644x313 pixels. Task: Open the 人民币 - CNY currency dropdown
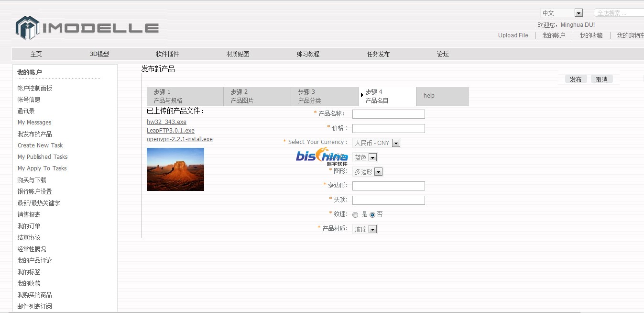[376, 143]
